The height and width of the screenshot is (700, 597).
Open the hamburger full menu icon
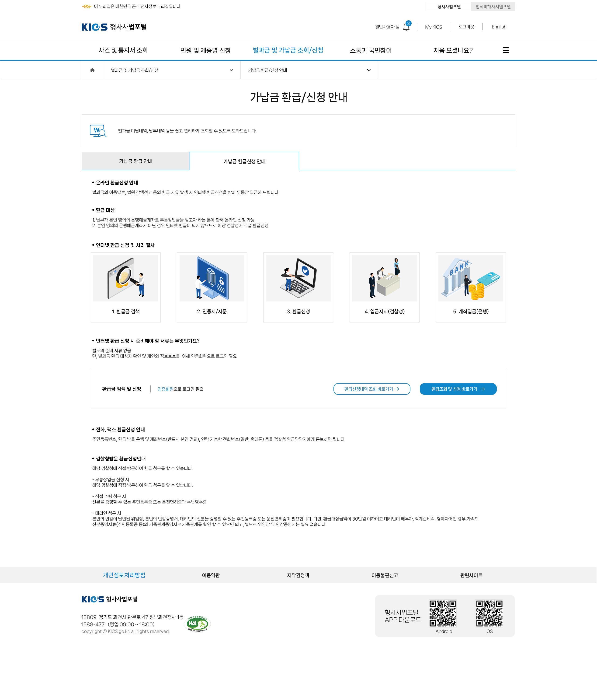506,50
